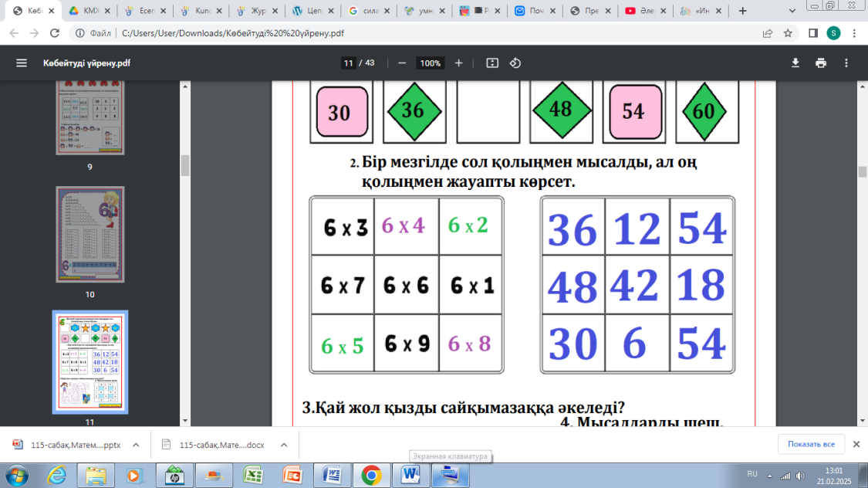This screenshot has width=868, height=488.
Task: Open PowerPoint from the taskbar
Action: click(293, 476)
